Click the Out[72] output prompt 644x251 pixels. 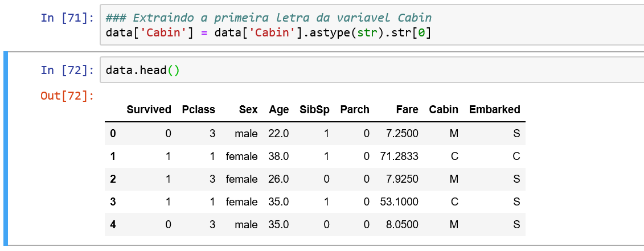tap(68, 96)
